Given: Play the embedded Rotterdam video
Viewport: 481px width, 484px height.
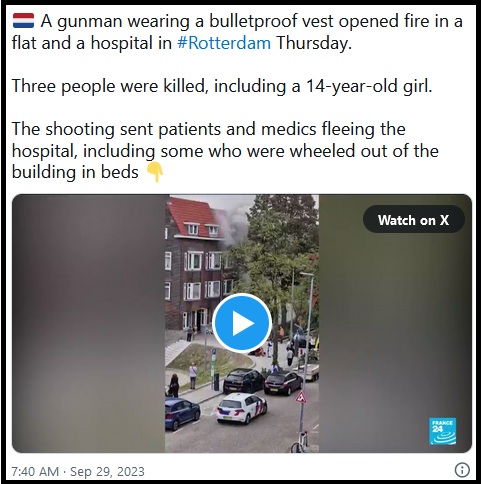Looking at the screenshot, I should (242, 323).
